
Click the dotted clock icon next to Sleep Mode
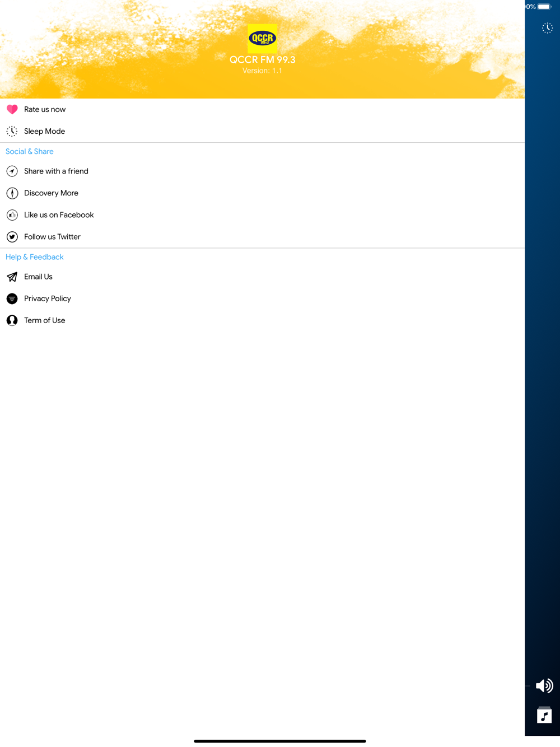(12, 131)
